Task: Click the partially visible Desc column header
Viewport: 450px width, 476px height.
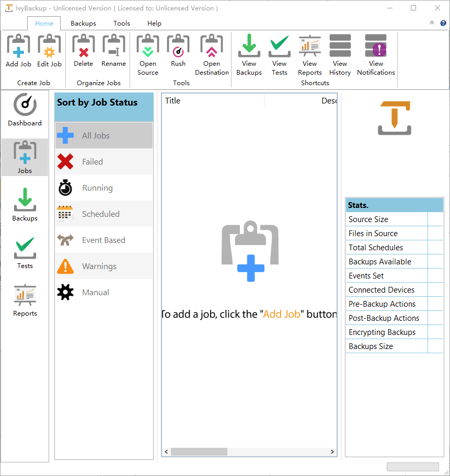Action: click(301, 100)
